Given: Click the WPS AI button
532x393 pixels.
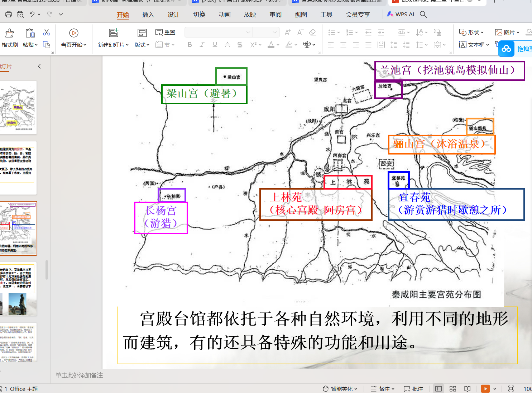Looking at the screenshot, I should pos(401,14).
